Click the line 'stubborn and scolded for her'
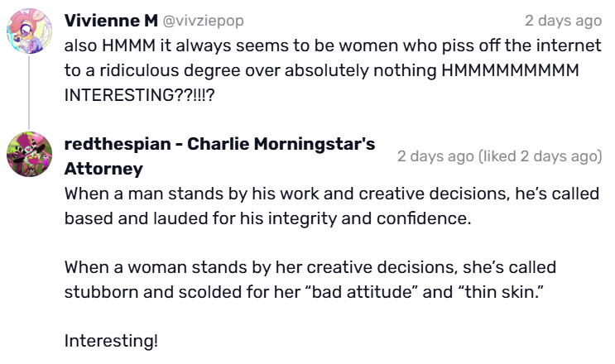The height and width of the screenshot is (364, 615). pos(305,292)
